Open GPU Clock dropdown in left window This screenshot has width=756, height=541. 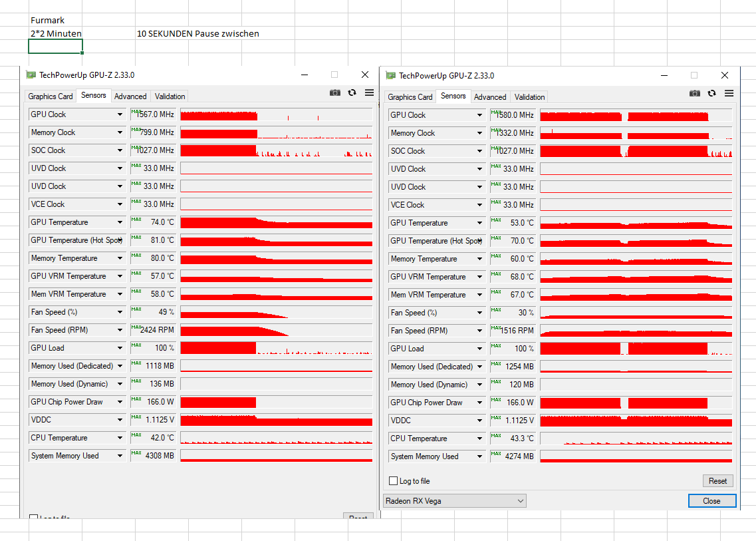point(120,114)
